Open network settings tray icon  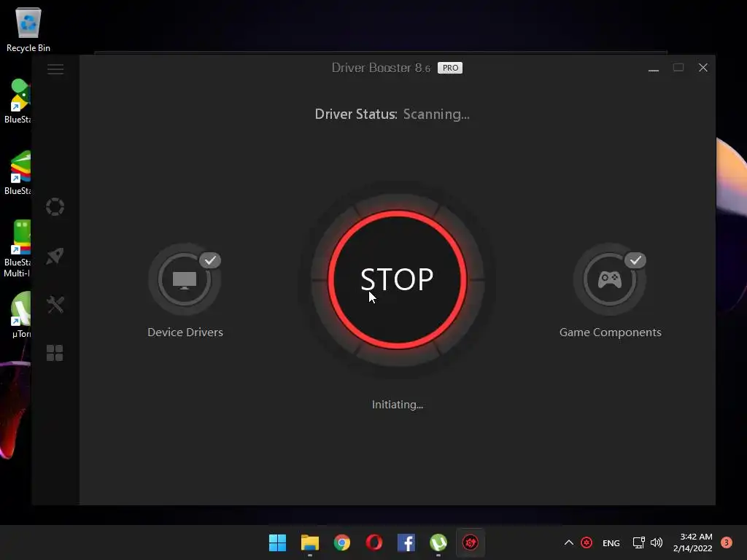(x=638, y=542)
